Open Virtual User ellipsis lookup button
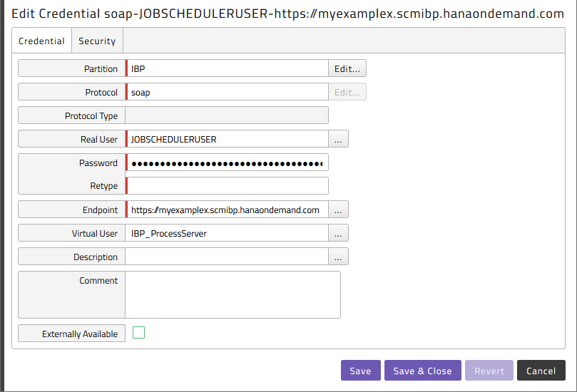 point(338,233)
